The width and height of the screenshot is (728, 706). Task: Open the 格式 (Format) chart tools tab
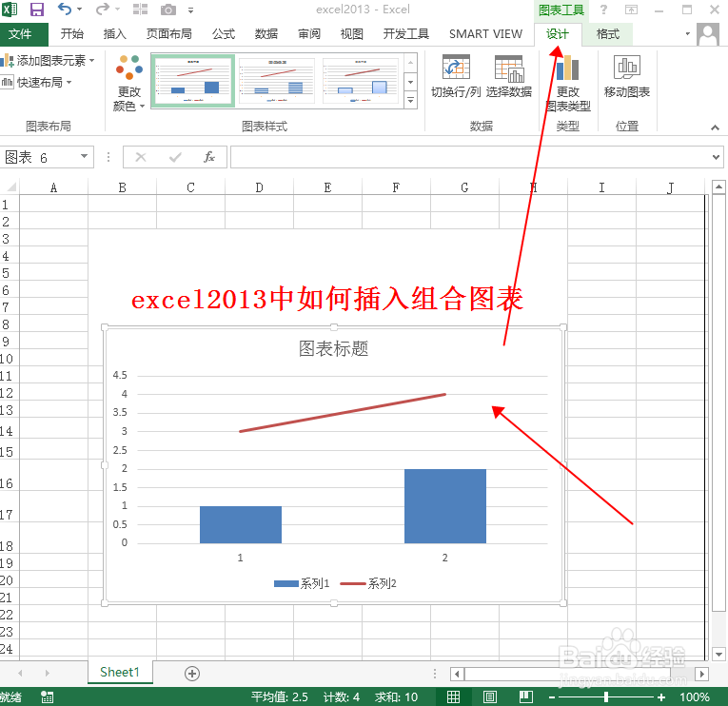(x=608, y=34)
